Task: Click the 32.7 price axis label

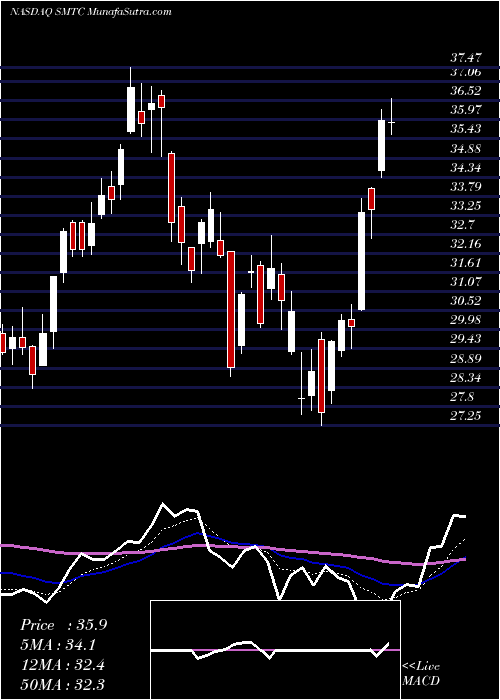Action: click(462, 225)
